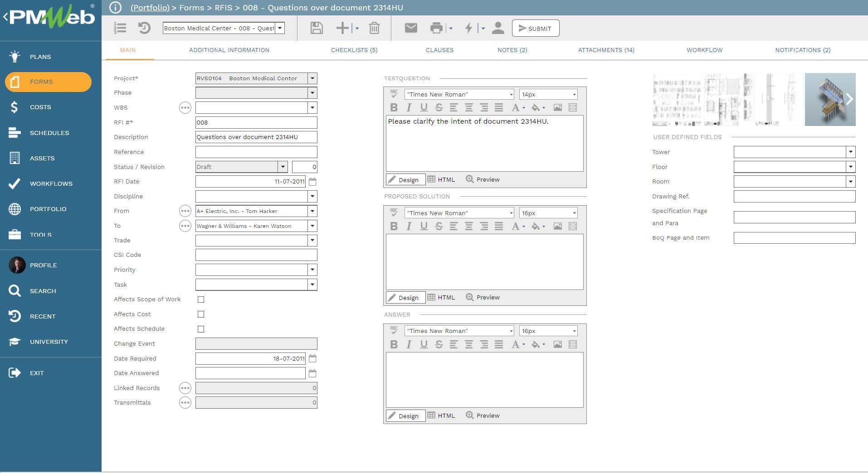Click the Drawing Ref. input field
Screen dimensions: 868x473
[795, 196]
